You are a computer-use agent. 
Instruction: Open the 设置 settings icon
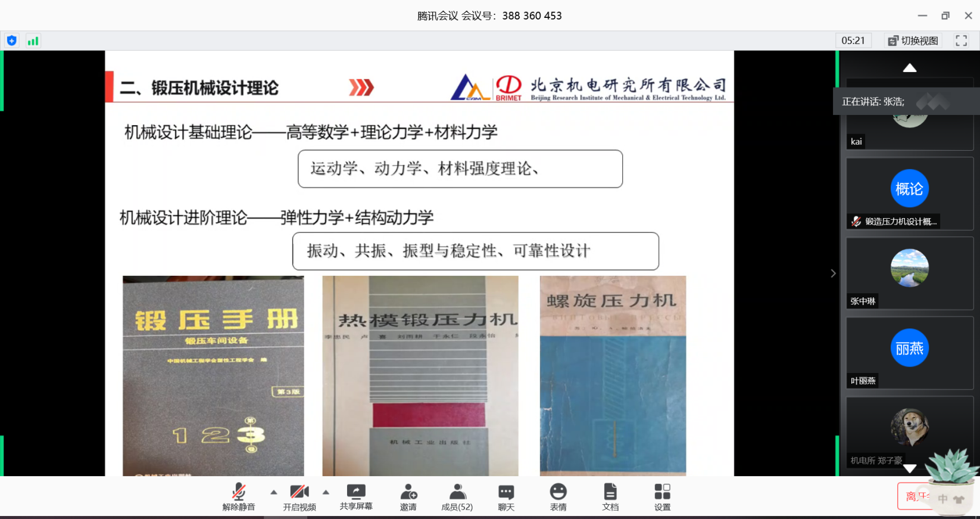[x=662, y=497]
